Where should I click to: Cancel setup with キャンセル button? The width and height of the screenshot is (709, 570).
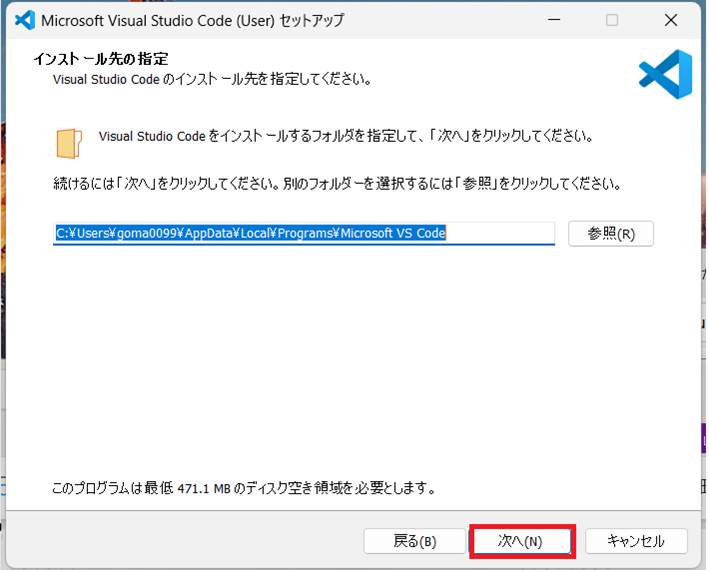tap(636, 541)
